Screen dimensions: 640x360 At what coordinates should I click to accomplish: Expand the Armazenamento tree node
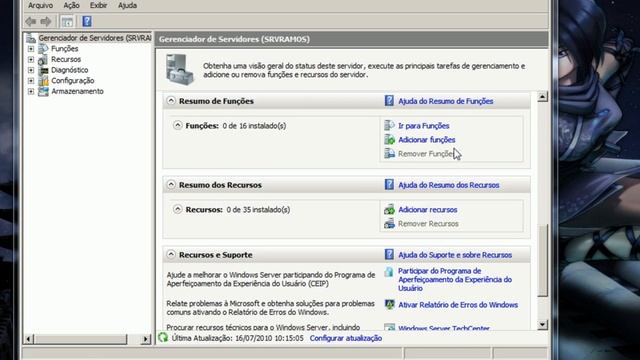click(x=31, y=91)
